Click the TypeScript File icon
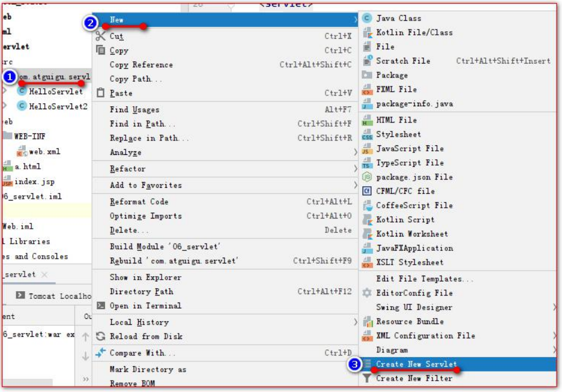This screenshot has height=392, width=562. [367, 163]
